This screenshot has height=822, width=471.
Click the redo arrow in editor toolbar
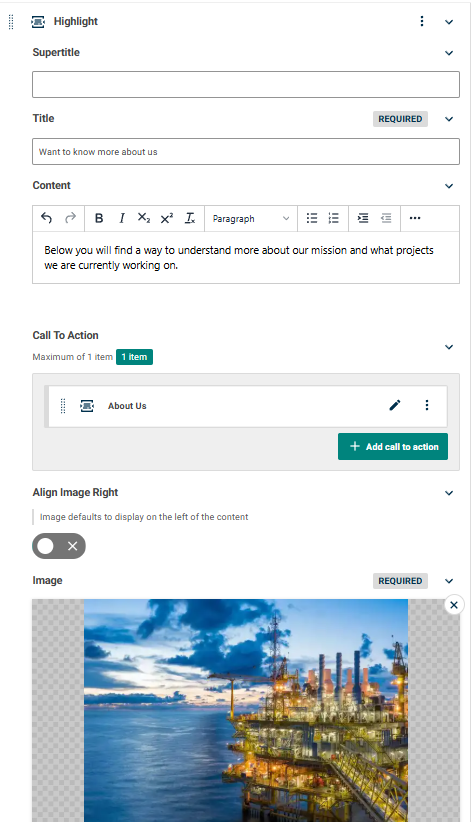[x=70, y=218]
